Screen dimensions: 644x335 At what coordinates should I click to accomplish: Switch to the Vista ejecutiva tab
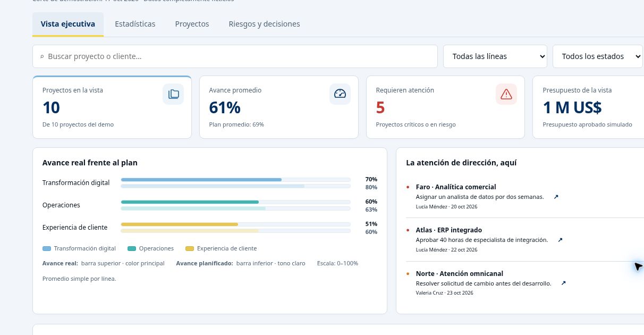pos(68,24)
